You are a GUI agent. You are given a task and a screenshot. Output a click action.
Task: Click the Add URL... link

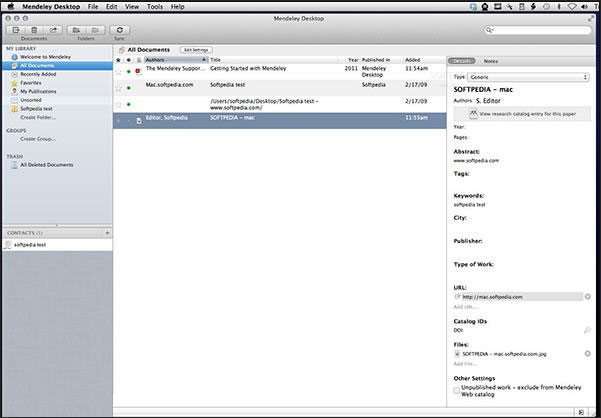click(466, 307)
